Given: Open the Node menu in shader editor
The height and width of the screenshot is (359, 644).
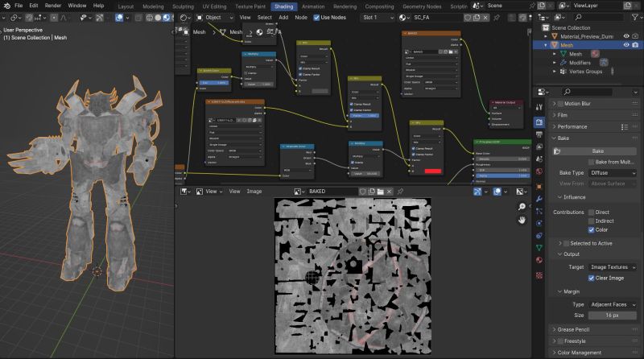Looking at the screenshot, I should point(301,18).
